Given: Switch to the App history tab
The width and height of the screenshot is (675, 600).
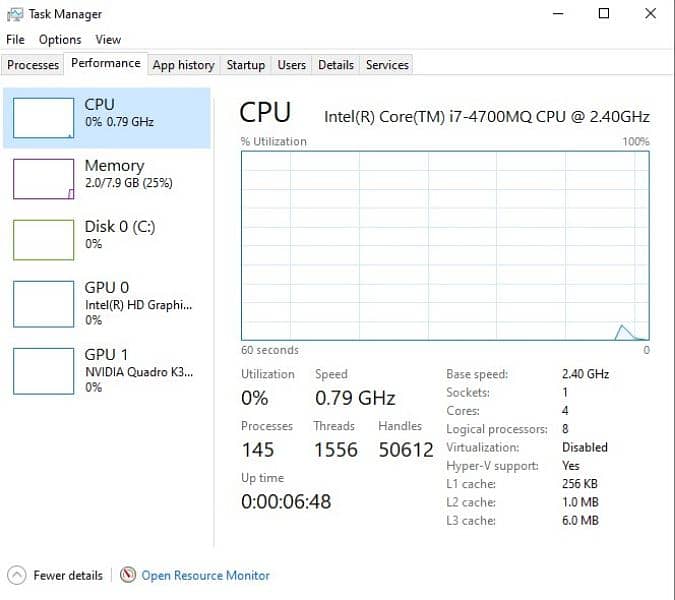Looking at the screenshot, I should point(183,65).
